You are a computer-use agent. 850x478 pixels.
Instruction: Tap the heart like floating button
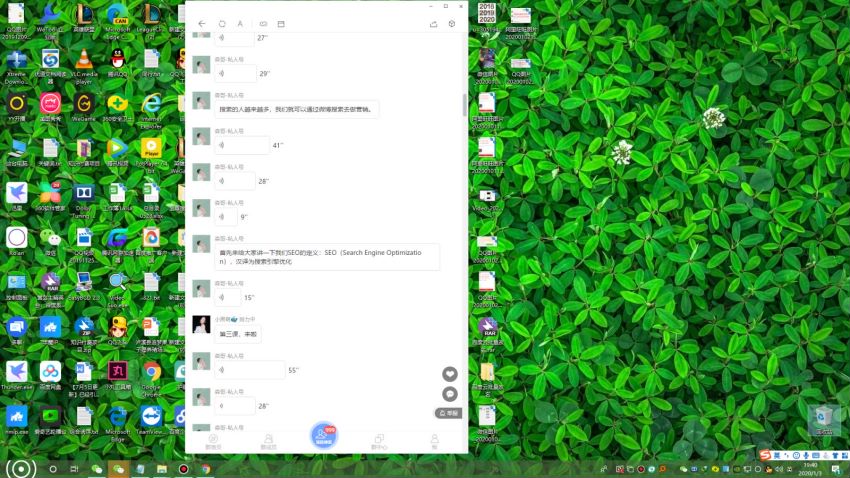(450, 374)
